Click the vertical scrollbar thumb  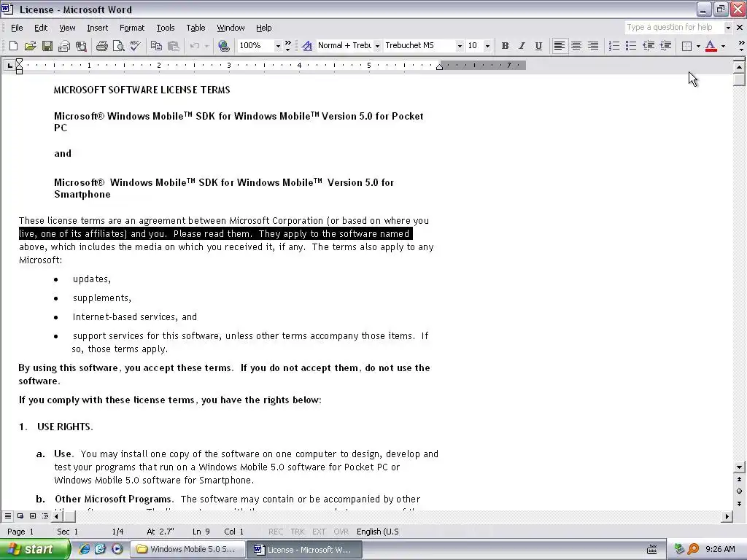point(739,79)
